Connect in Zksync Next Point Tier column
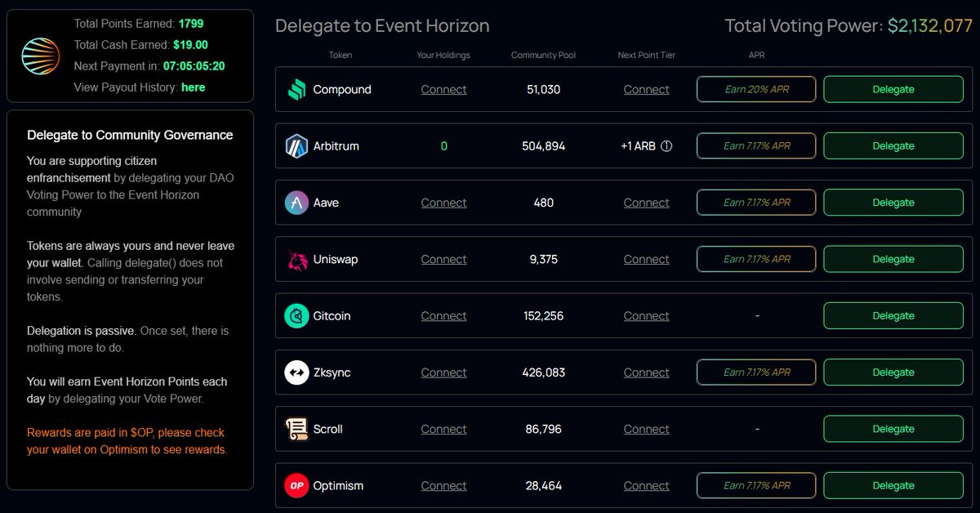The image size is (980, 513). coord(646,372)
